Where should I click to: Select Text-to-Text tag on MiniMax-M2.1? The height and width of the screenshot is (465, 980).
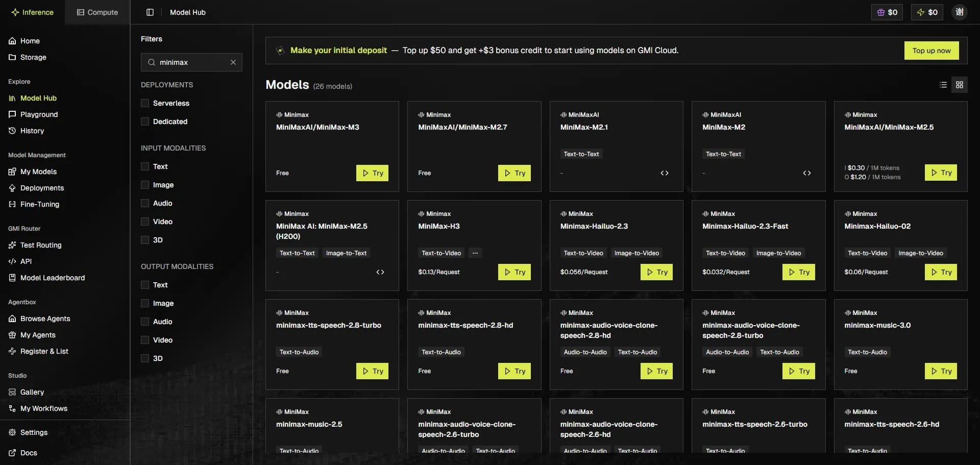click(581, 154)
